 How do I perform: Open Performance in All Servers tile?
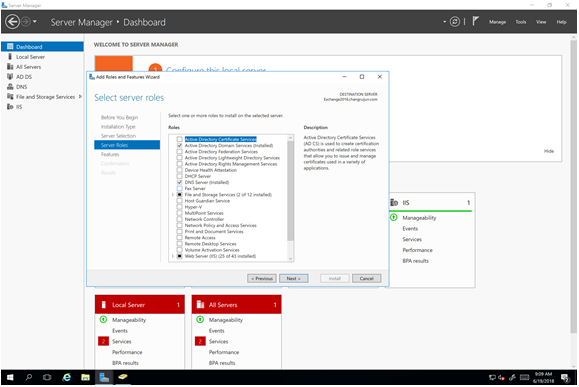point(224,352)
